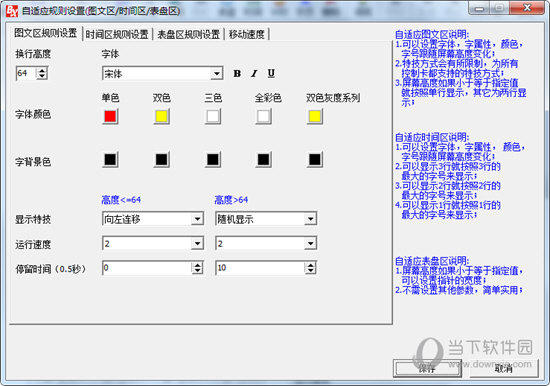Pick 全彩色 white font color swatch
This screenshot has height=386, width=550.
(264, 117)
